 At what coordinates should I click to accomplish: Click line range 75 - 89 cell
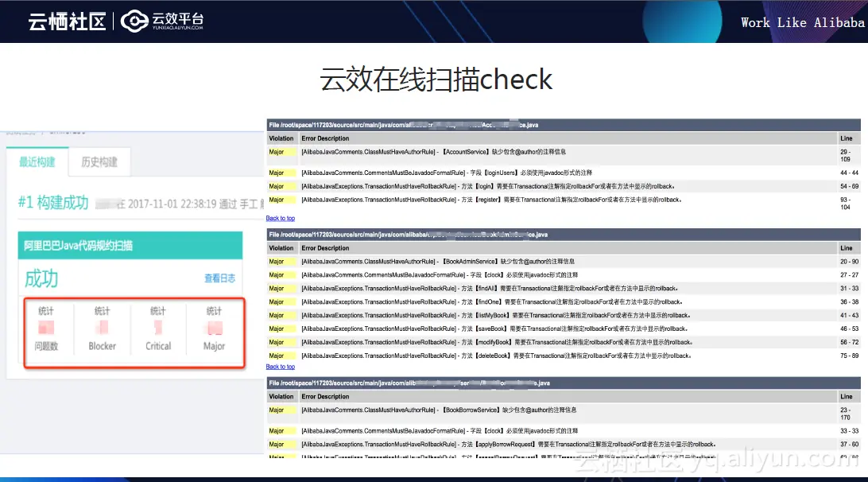[849, 356]
